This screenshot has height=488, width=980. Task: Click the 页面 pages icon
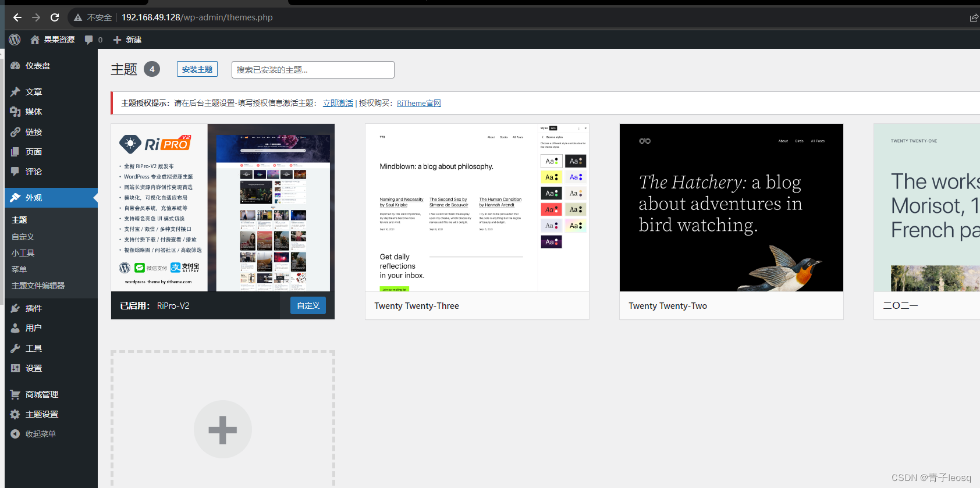(15, 152)
